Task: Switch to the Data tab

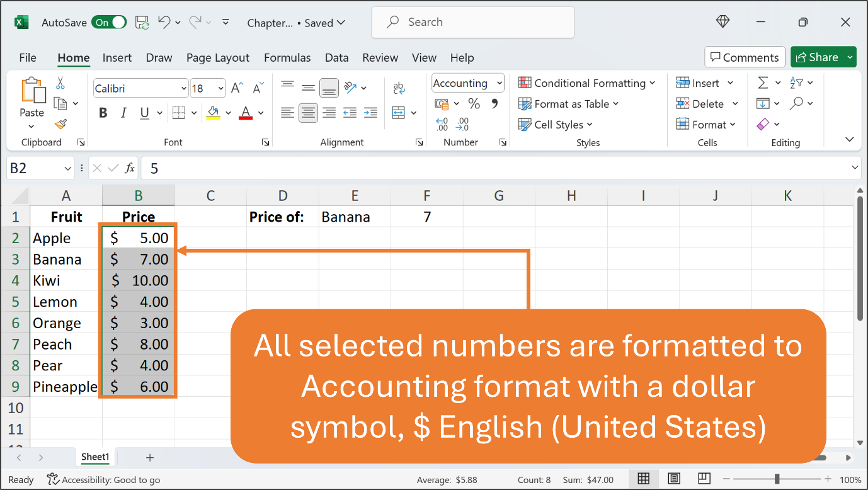Action: coord(337,57)
